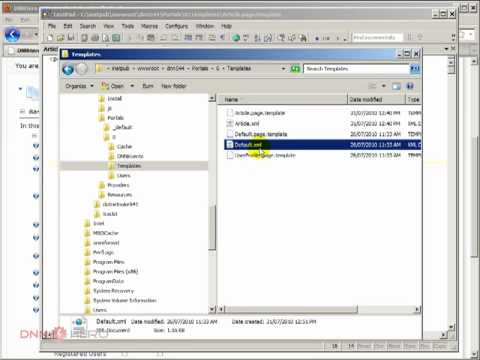Click the New document icon in editor toolbar
Image resolution: width=480 pixels, height=360 pixels.
50,38
